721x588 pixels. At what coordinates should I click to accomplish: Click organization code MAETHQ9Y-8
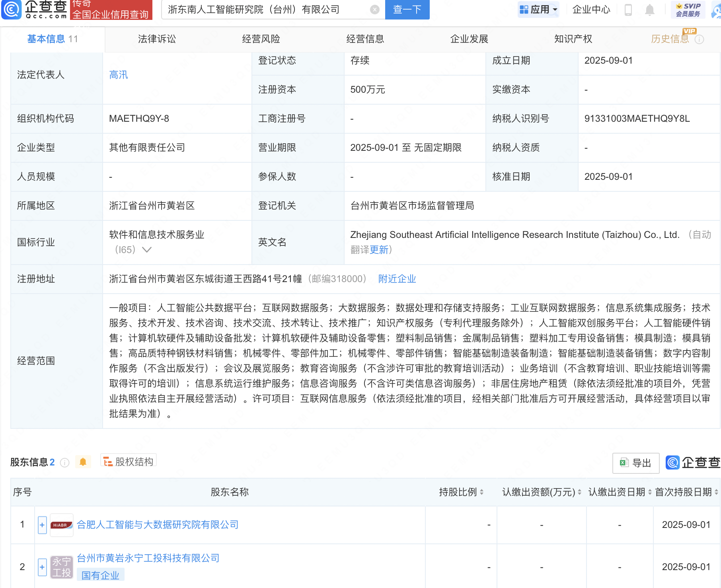[139, 119]
